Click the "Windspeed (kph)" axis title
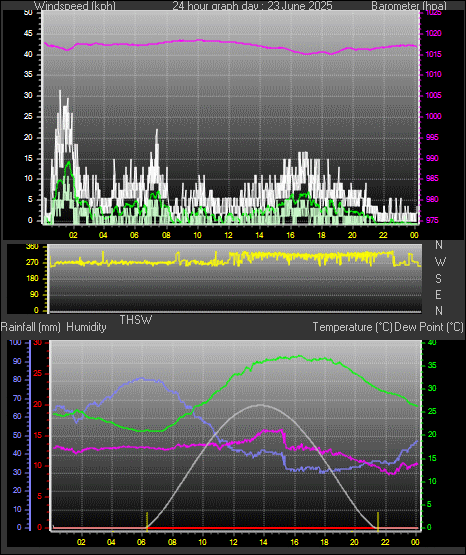Image resolution: width=466 pixels, height=555 pixels. 75,6
